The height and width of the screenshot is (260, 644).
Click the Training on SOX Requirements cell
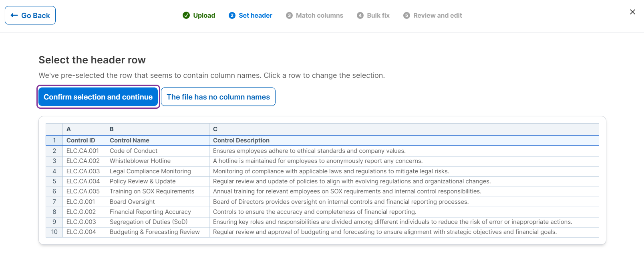(x=158, y=191)
